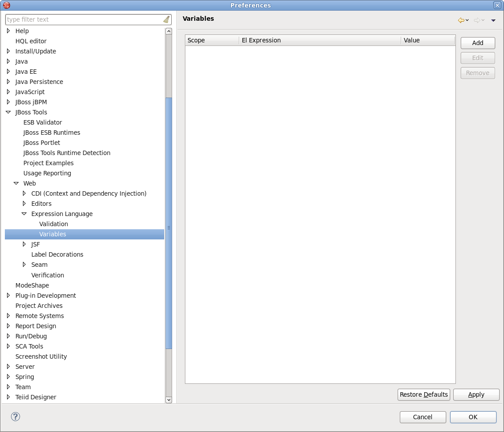Select JBoss Tools Runtime Detection entry
This screenshot has height=432, width=504.
point(67,153)
